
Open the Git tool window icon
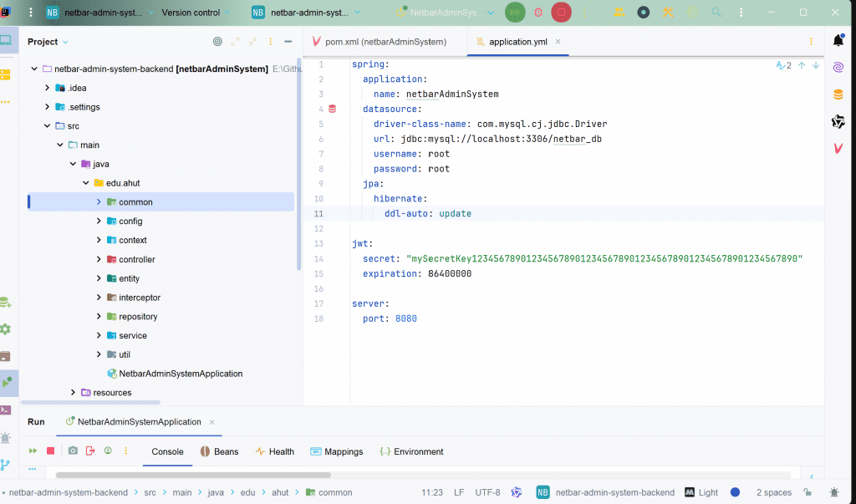6,465
